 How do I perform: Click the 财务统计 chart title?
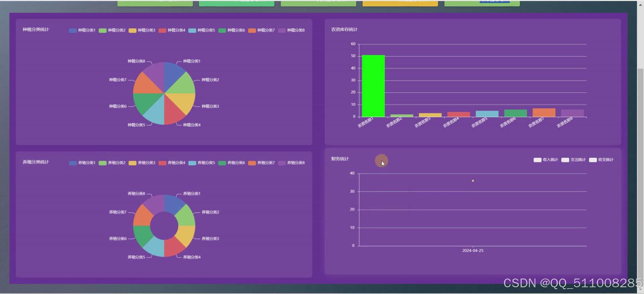click(340, 159)
